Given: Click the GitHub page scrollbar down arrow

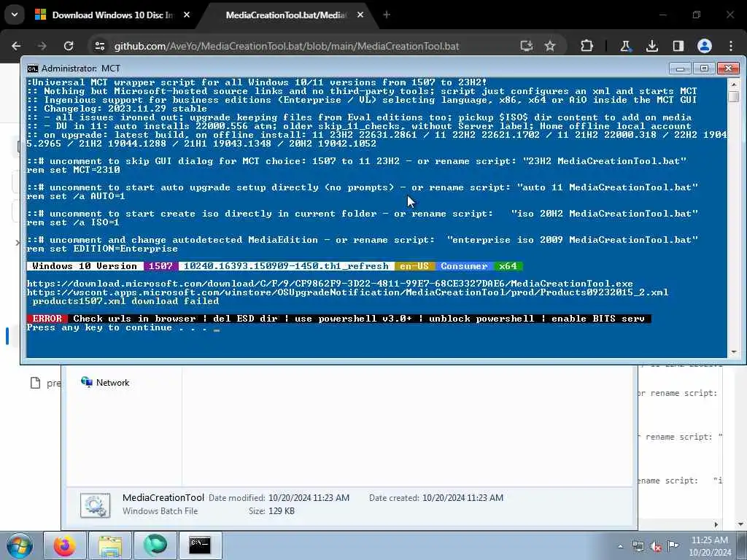Looking at the screenshot, I should click(741, 524).
